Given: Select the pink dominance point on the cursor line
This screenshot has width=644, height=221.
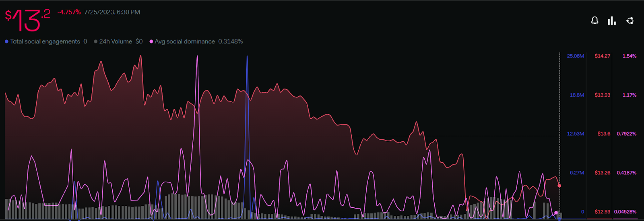Looking at the screenshot, I should [556, 213].
